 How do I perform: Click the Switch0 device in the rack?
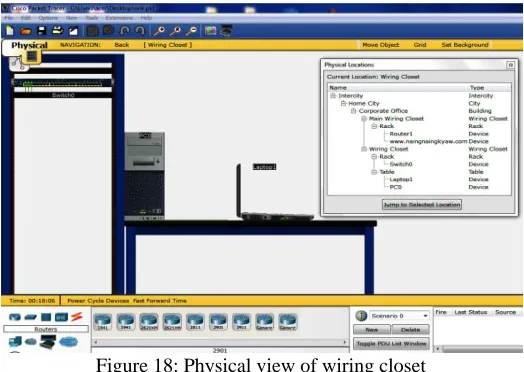coord(62,83)
